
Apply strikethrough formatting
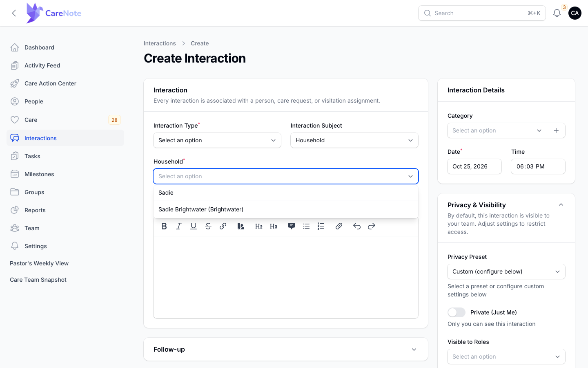coord(208,226)
